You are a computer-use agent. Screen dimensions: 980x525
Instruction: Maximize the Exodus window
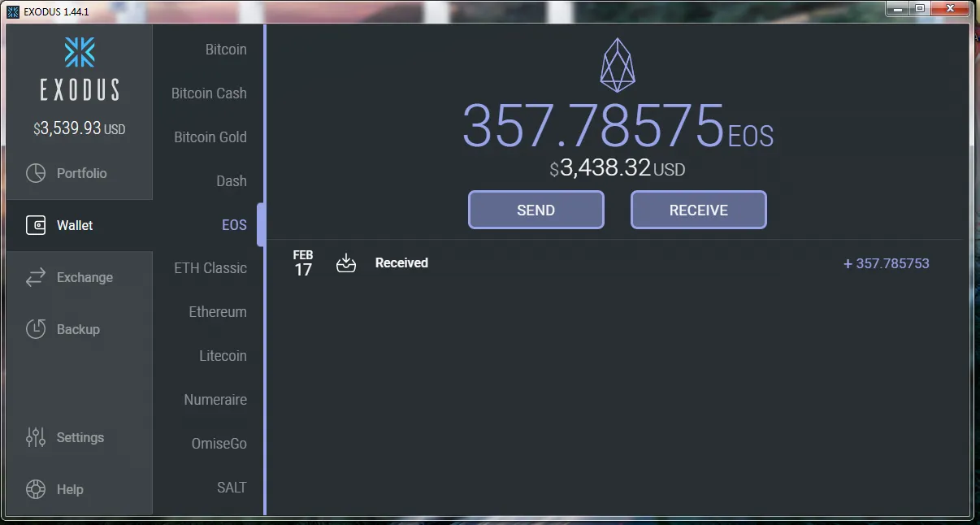pyautogui.click(x=921, y=8)
